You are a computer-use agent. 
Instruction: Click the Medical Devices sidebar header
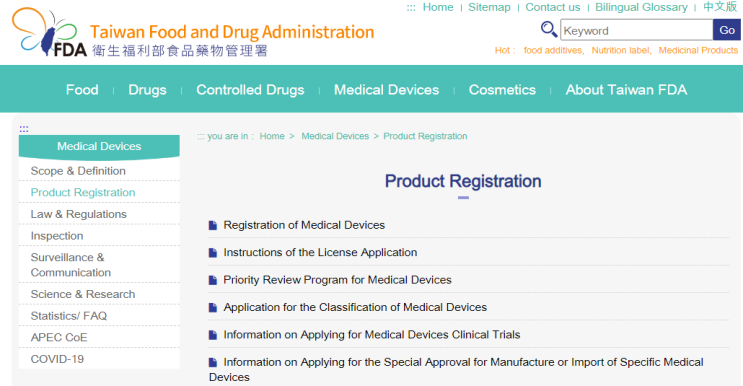pyautogui.click(x=99, y=146)
